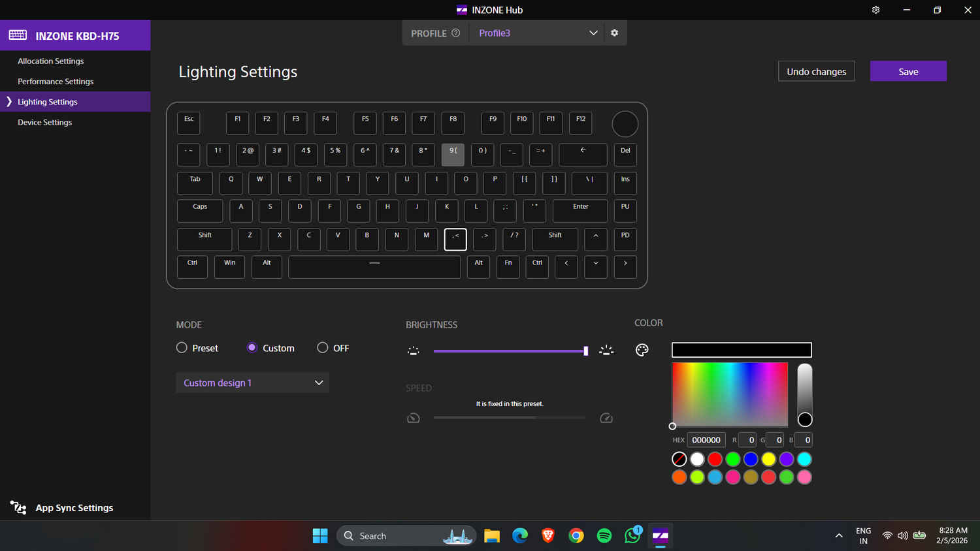
Task: Click the low brightness icon
Action: click(413, 351)
